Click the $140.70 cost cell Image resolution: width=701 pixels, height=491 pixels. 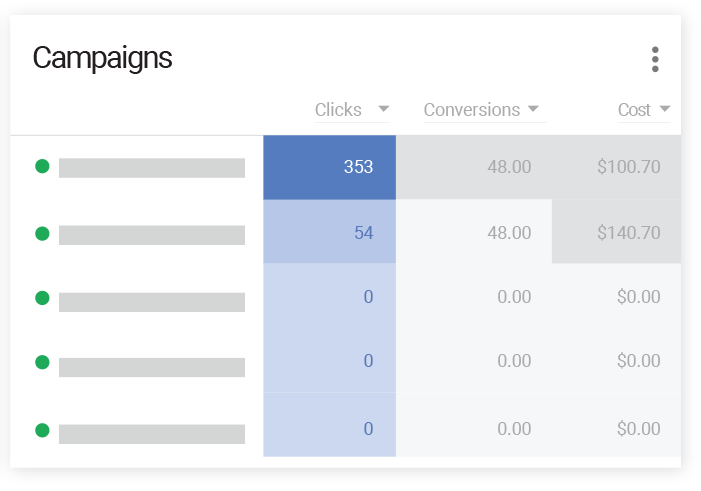click(616, 233)
